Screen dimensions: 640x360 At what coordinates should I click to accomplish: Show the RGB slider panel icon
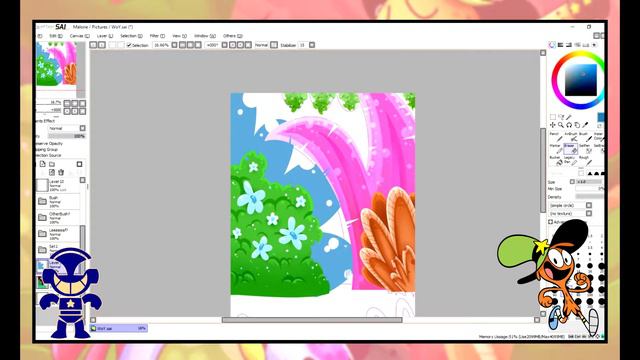coord(560,45)
